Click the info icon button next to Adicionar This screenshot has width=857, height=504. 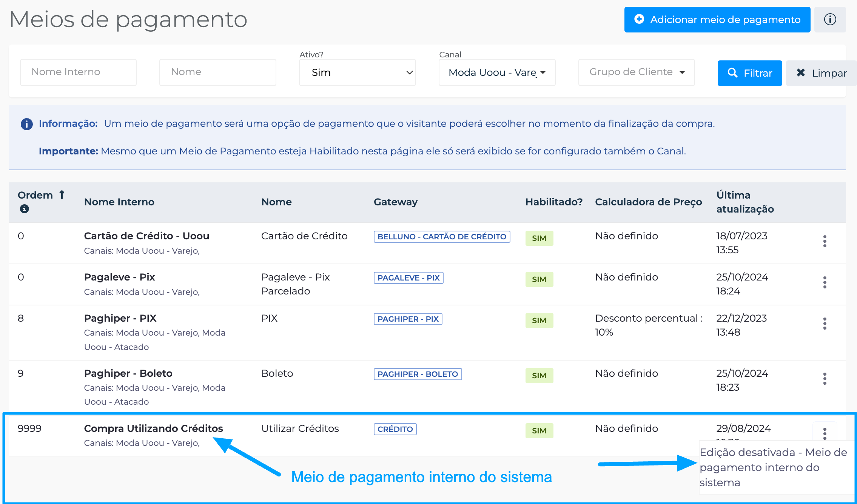tap(830, 20)
